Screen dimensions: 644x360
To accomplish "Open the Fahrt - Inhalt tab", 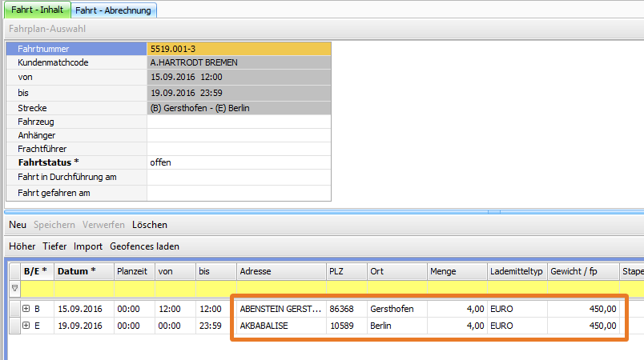I will (x=36, y=10).
